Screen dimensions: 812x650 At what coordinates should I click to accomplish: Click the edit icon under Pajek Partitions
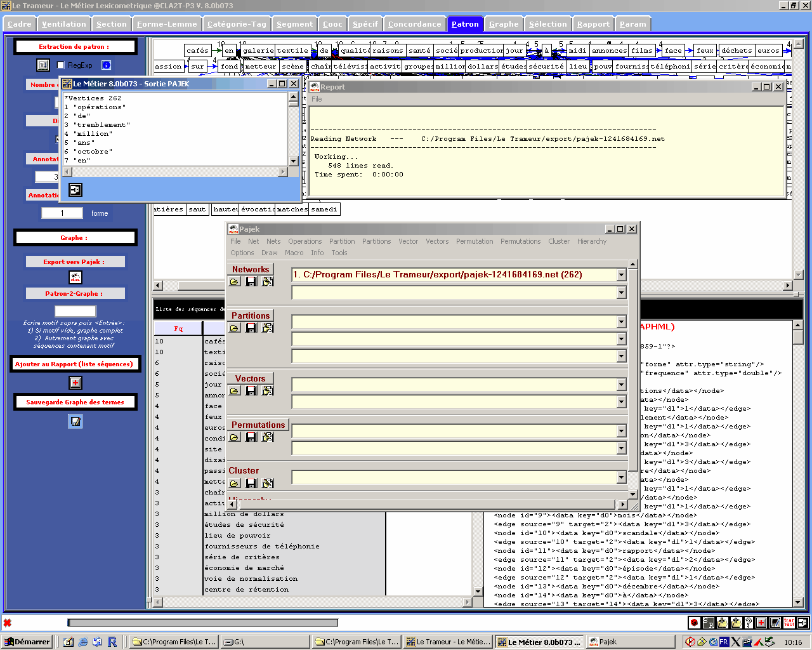[268, 328]
